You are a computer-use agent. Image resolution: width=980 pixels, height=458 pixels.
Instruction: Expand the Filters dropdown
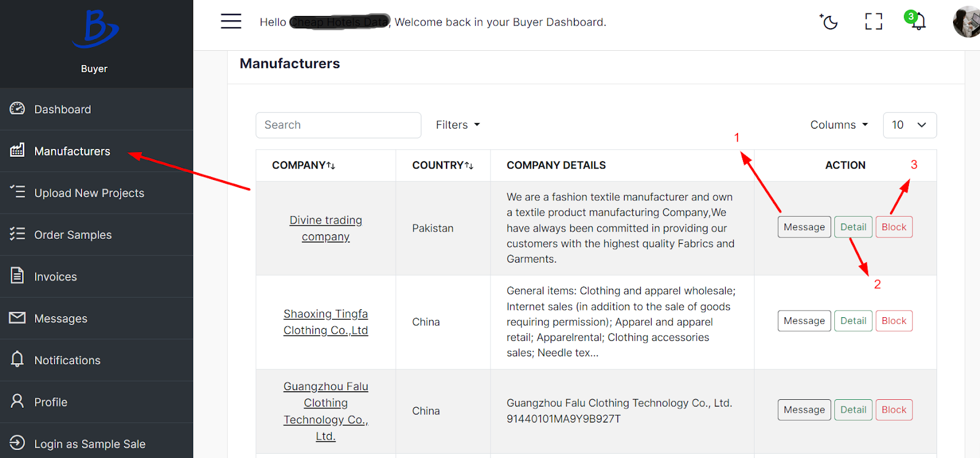(x=458, y=125)
